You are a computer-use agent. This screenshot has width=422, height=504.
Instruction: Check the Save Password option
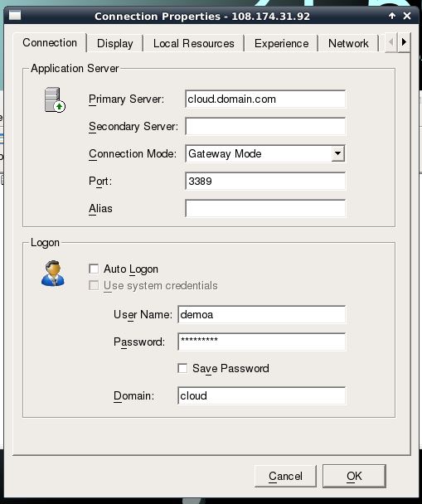(x=182, y=368)
